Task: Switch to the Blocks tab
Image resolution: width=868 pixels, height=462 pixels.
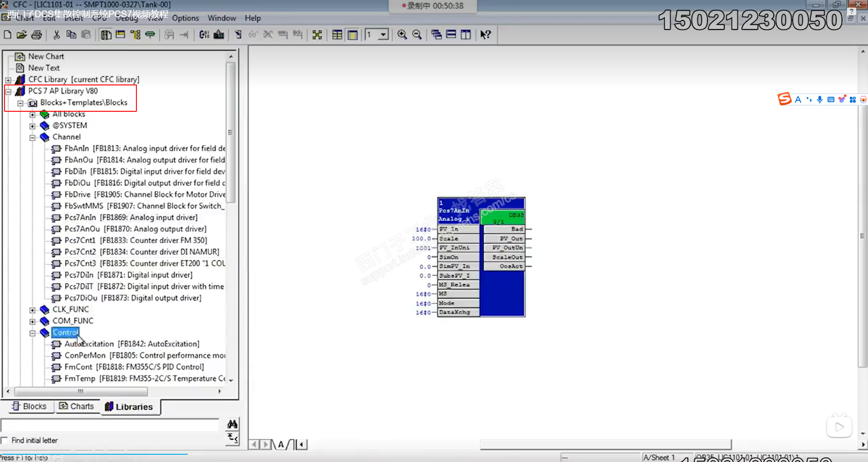Action: click(x=29, y=406)
